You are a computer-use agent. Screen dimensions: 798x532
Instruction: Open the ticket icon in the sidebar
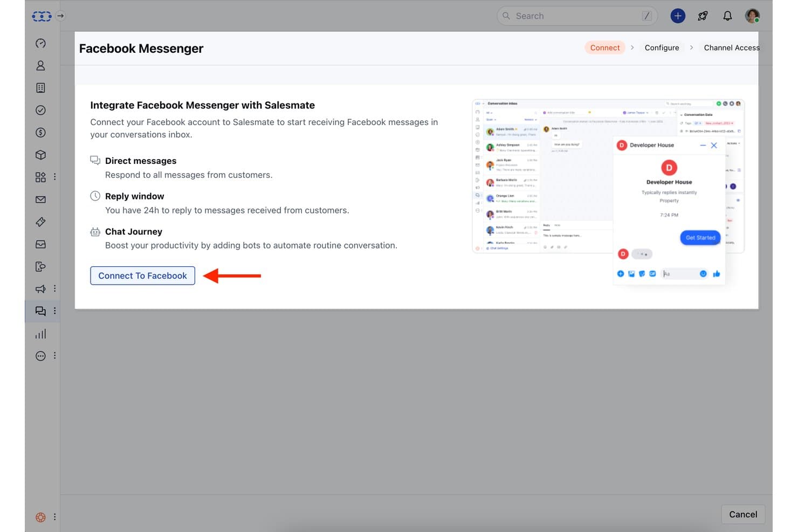tap(40, 222)
